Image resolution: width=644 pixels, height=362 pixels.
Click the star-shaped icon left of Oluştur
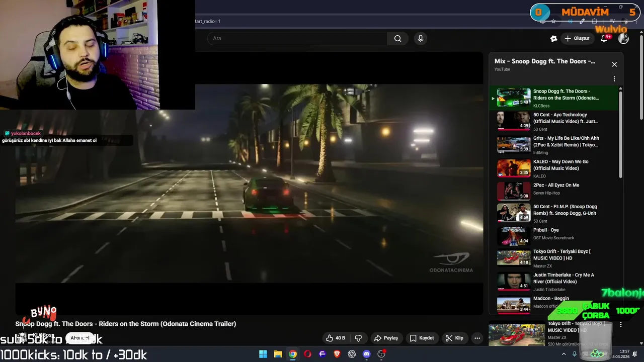tap(553, 39)
